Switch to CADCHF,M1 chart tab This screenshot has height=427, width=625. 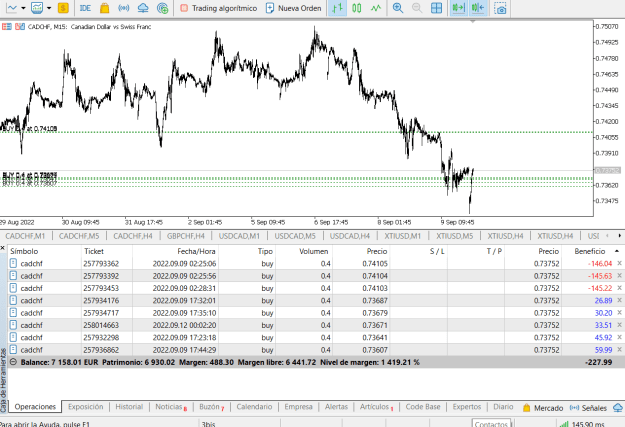25,236
